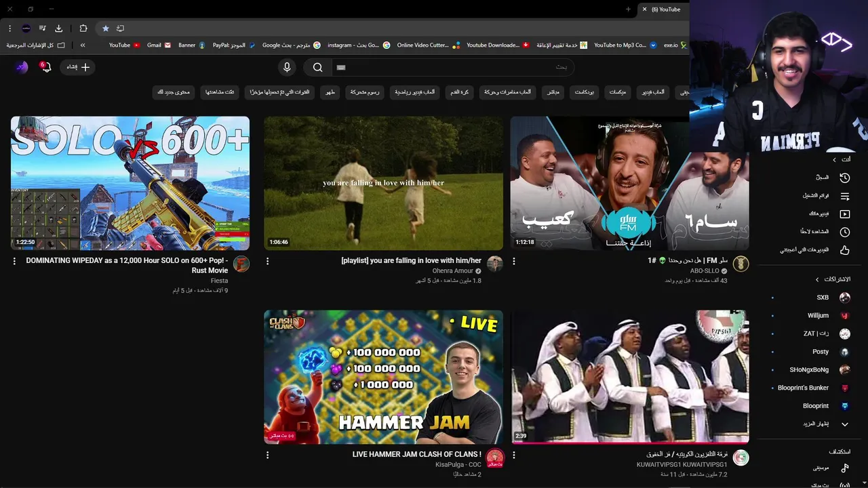Play the Kuwaiti TV band video thumbnail

[x=630, y=377]
